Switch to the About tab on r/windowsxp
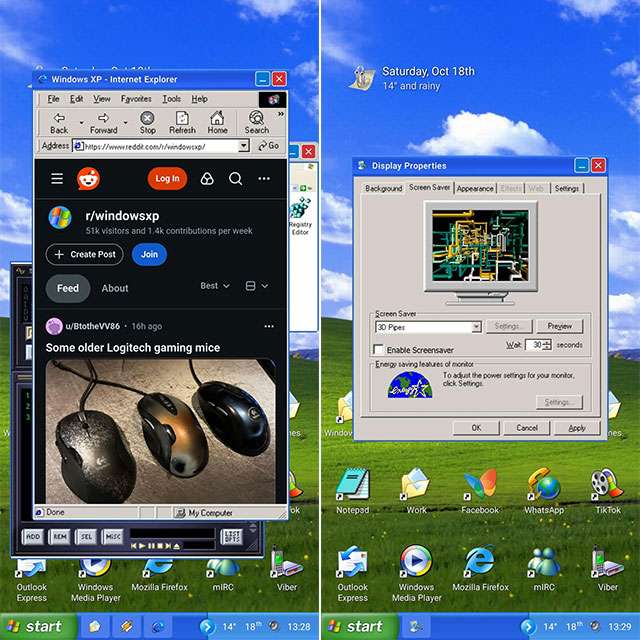The width and height of the screenshot is (640, 640). 115,288
